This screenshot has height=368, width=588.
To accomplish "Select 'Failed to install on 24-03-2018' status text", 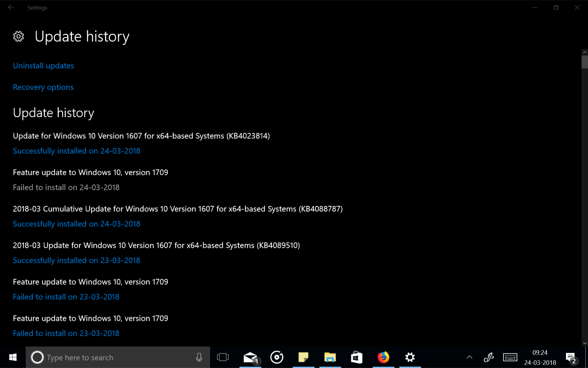I will pos(66,187).
